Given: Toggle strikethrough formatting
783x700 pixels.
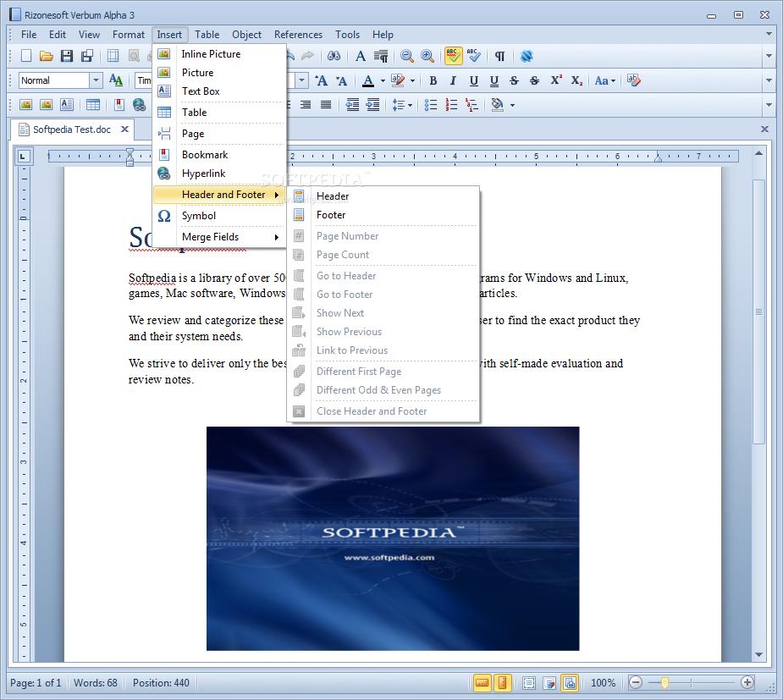Looking at the screenshot, I should [x=515, y=80].
